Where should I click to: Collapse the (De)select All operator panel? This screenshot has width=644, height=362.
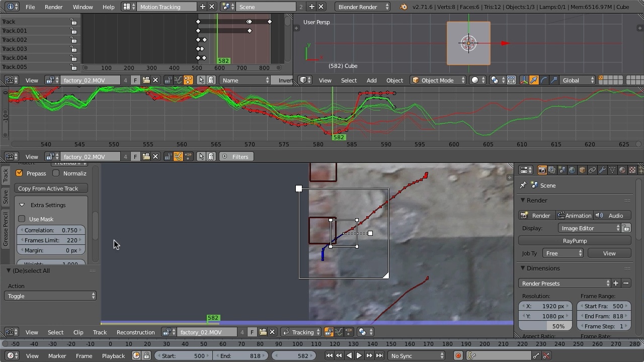point(8,270)
